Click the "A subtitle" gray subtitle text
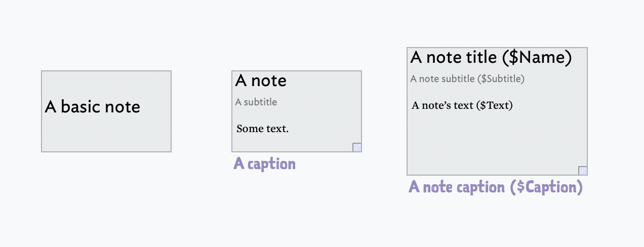This screenshot has height=247, width=644. 256,102
